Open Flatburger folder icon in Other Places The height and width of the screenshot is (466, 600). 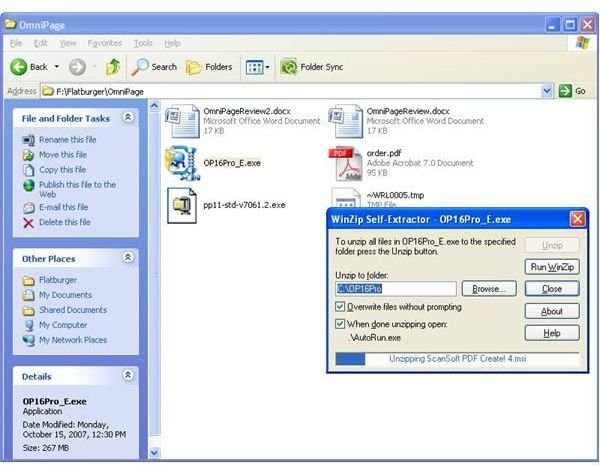click(28, 280)
